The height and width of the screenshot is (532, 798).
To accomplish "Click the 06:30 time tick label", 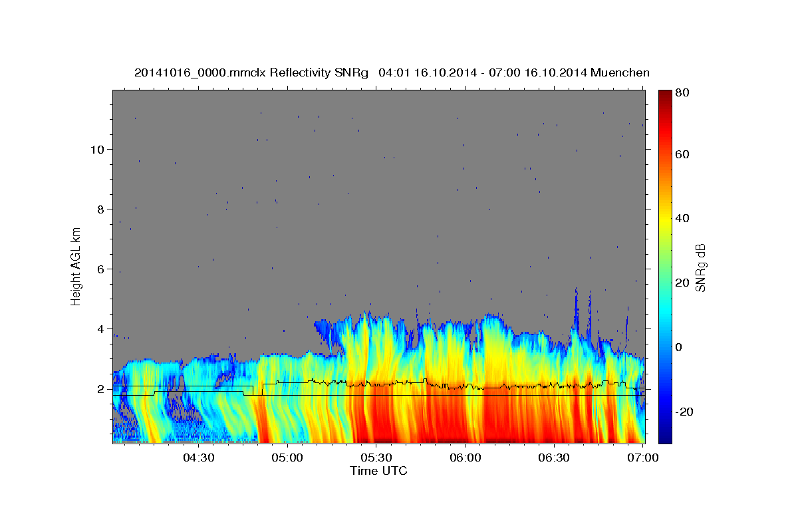I will point(554,458).
